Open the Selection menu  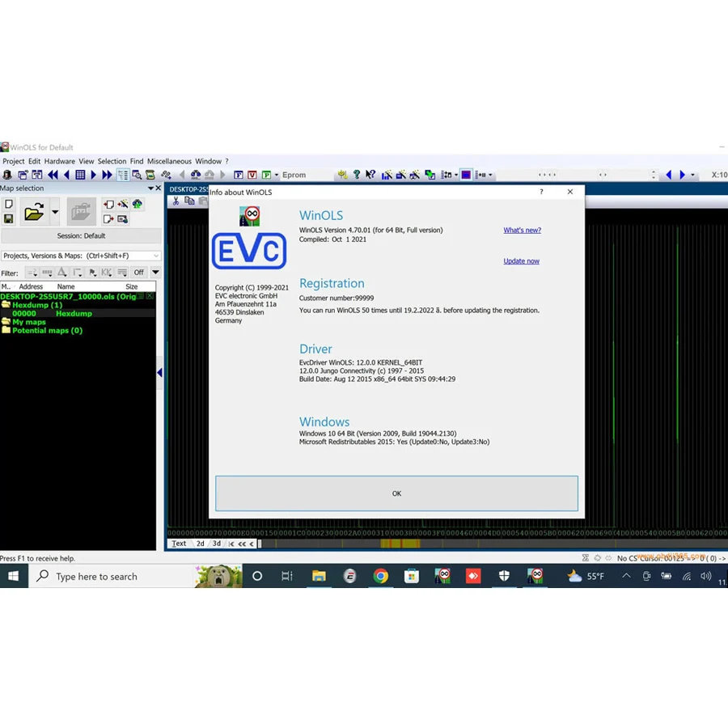coord(112,161)
